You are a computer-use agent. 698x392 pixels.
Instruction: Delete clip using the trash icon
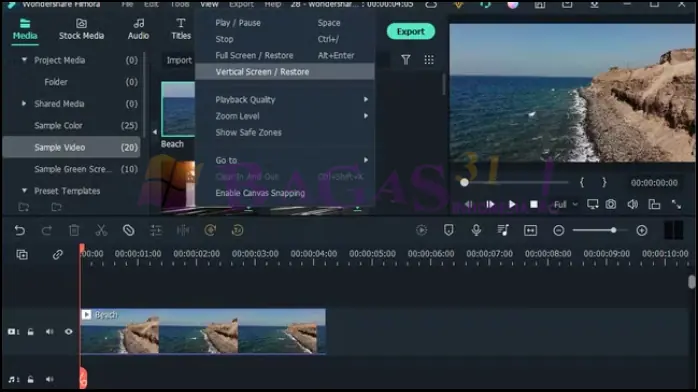click(74, 230)
